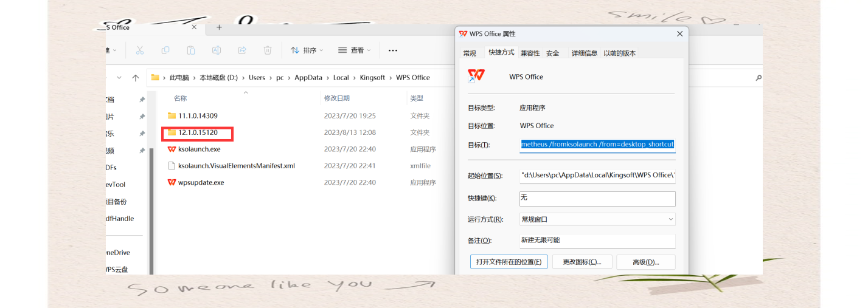Click the ksolaunch.exe WPS file icon
This screenshot has width=868, height=308.
coord(172,149)
